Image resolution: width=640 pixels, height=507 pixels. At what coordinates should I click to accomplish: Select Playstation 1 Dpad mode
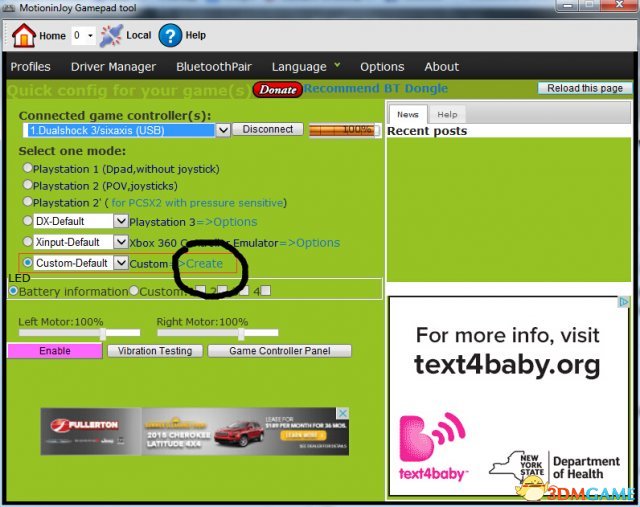pyautogui.click(x=27, y=167)
